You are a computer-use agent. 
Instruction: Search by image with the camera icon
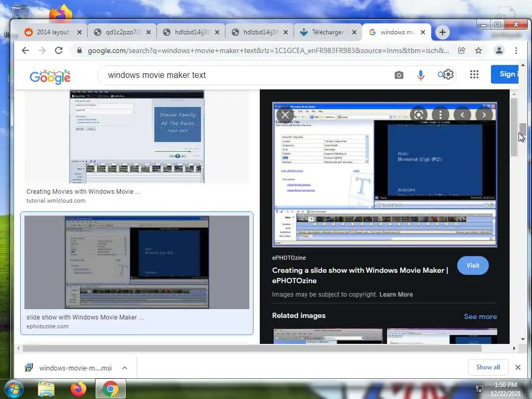tap(399, 75)
